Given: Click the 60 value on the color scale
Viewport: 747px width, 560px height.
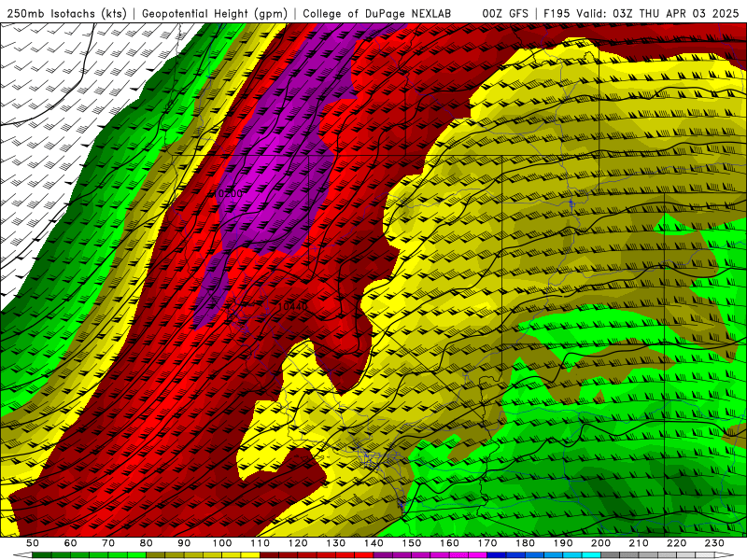Looking at the screenshot, I should point(71,543).
